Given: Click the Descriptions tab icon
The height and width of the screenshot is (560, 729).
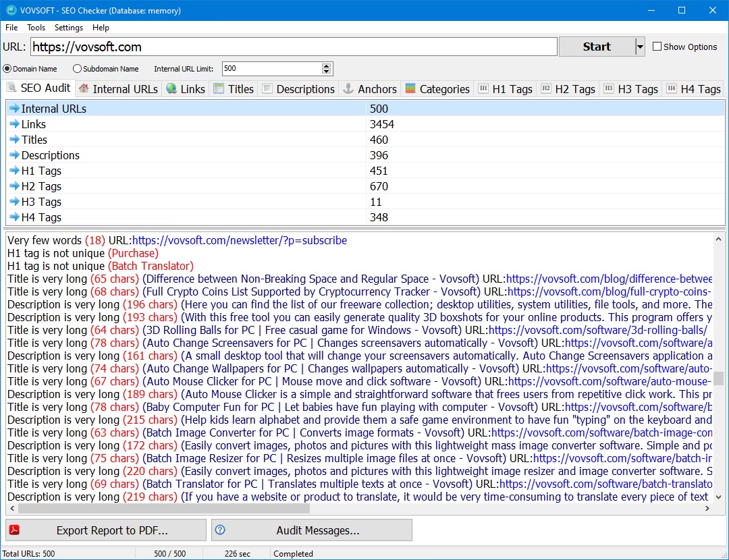Looking at the screenshot, I should (x=267, y=88).
